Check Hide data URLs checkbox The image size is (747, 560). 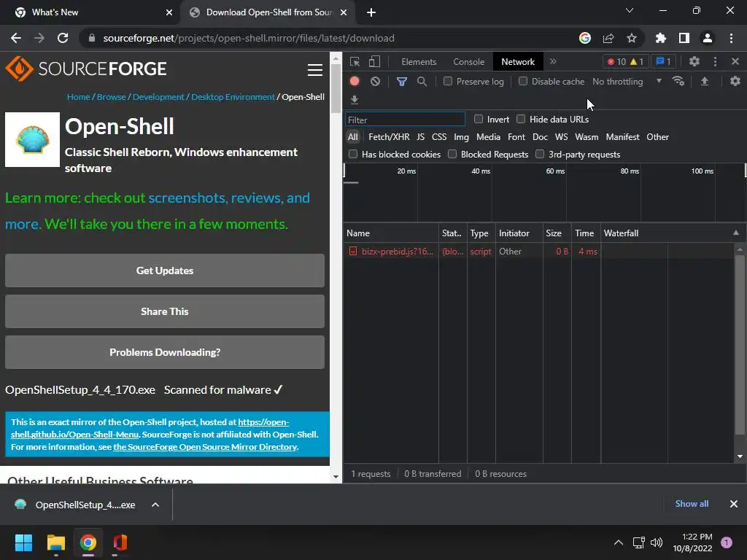[521, 119]
